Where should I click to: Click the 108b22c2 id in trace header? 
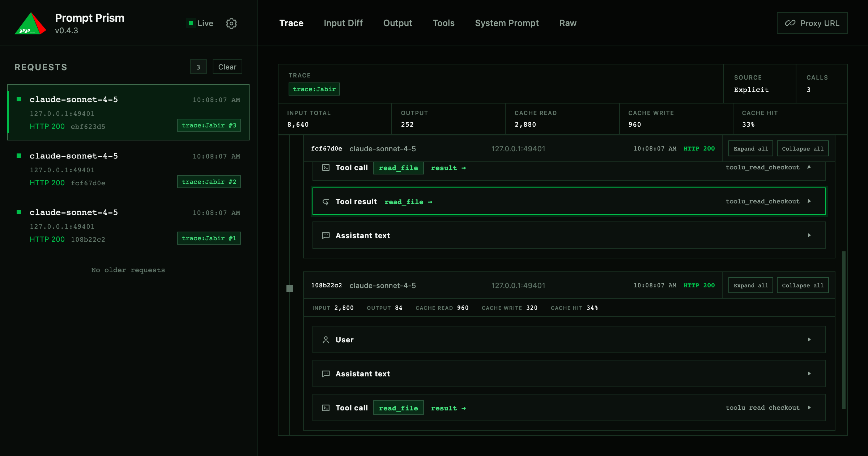pyautogui.click(x=327, y=286)
